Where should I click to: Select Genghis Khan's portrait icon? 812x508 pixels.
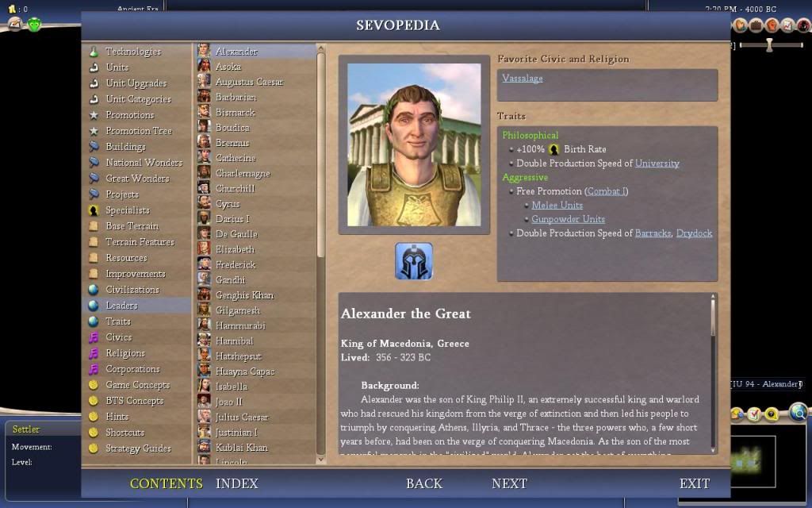[204, 295]
